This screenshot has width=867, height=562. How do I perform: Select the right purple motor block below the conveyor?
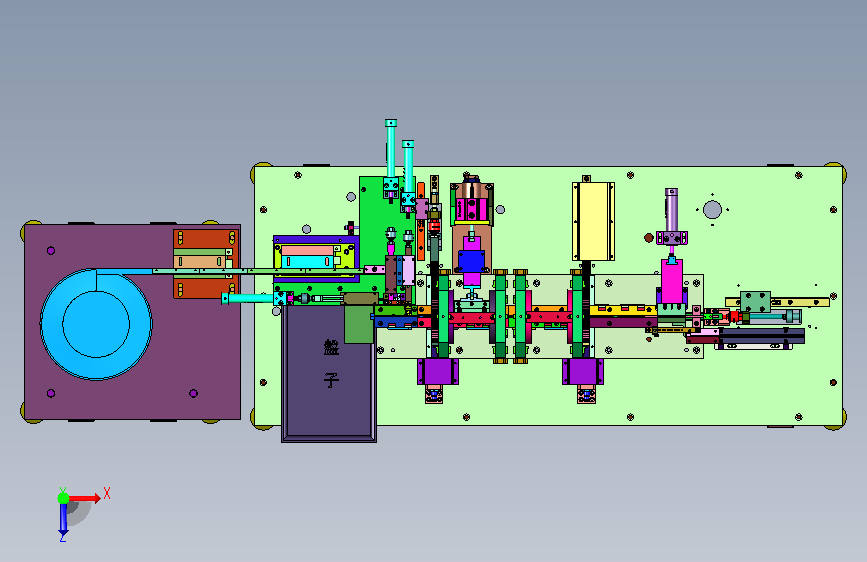583,371
